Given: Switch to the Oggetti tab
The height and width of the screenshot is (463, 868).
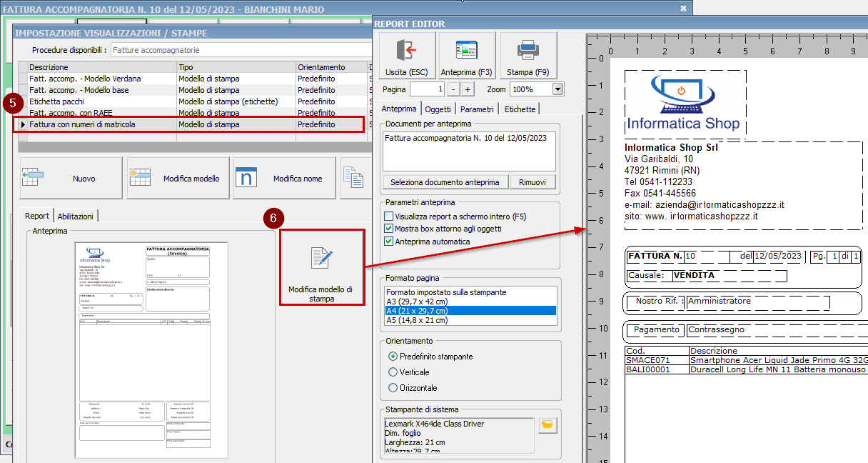Looking at the screenshot, I should [x=438, y=109].
